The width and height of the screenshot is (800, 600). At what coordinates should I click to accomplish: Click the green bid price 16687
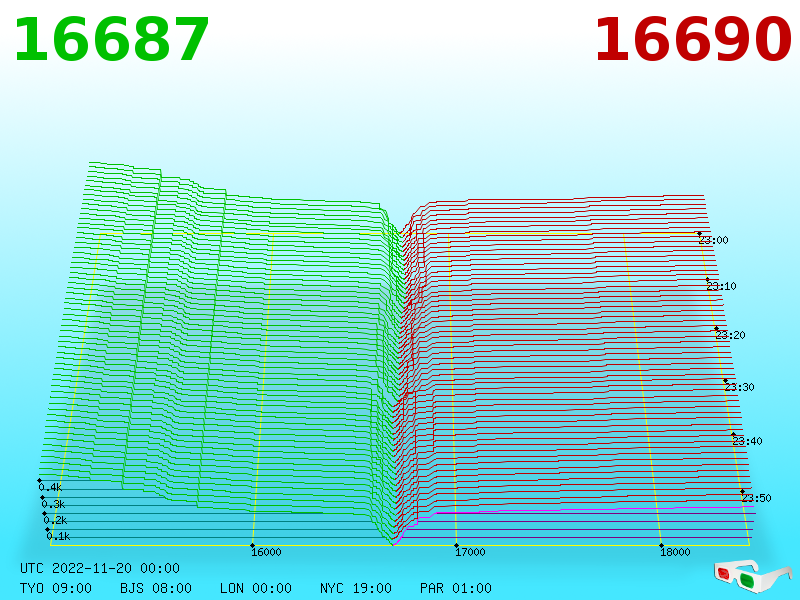111,40
